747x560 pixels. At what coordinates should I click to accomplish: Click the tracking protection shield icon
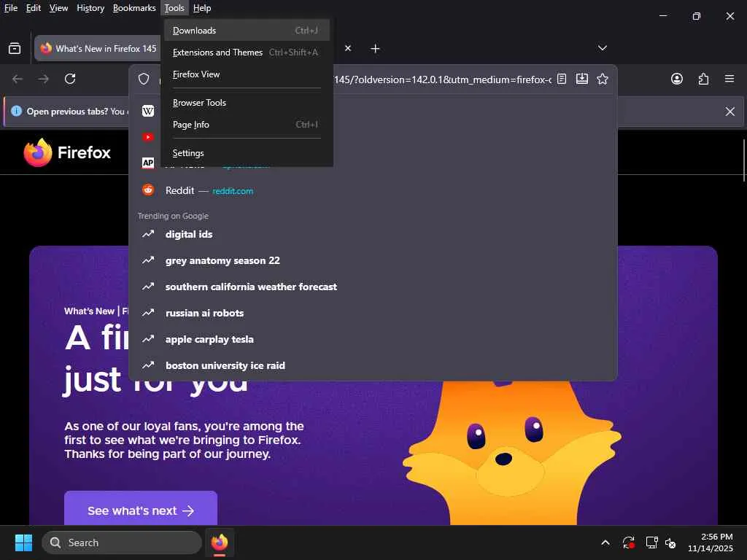[x=144, y=79]
